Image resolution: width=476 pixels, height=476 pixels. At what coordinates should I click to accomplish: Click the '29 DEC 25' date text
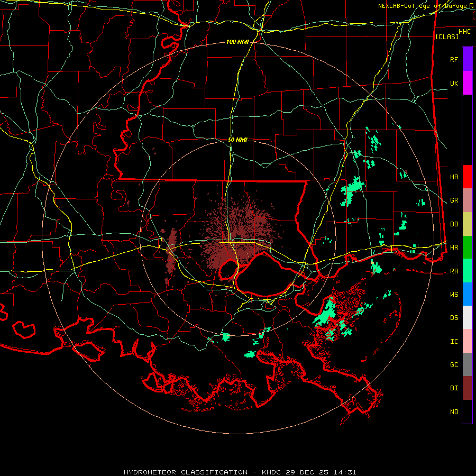pos(307,472)
